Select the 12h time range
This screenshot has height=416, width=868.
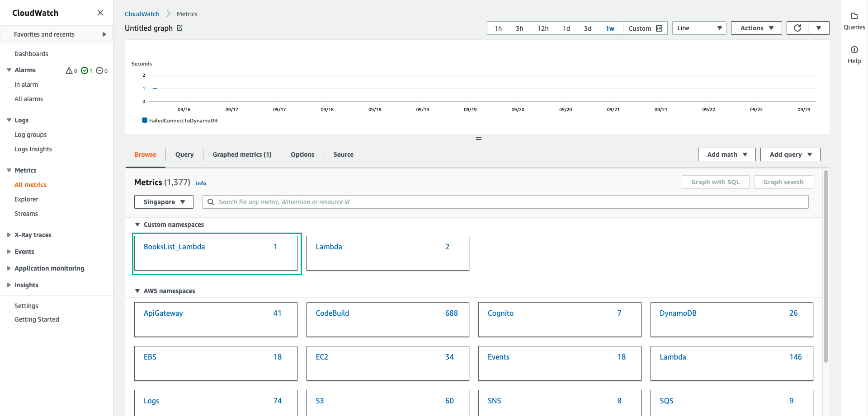tap(543, 28)
